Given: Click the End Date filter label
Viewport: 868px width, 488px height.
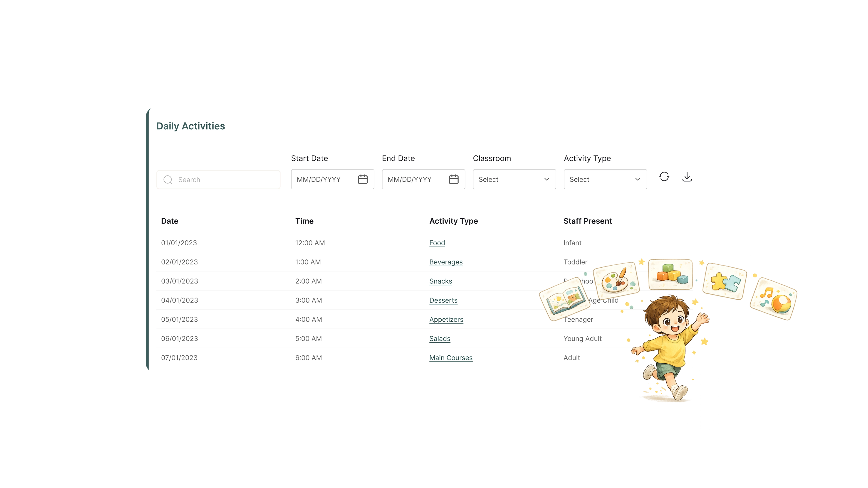Looking at the screenshot, I should click(398, 158).
